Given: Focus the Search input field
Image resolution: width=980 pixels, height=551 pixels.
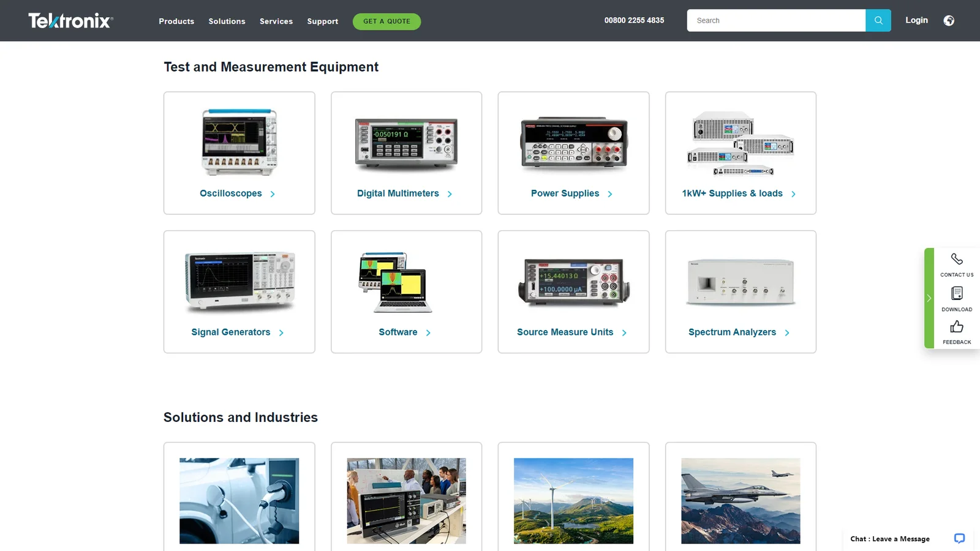Looking at the screenshot, I should click(776, 20).
